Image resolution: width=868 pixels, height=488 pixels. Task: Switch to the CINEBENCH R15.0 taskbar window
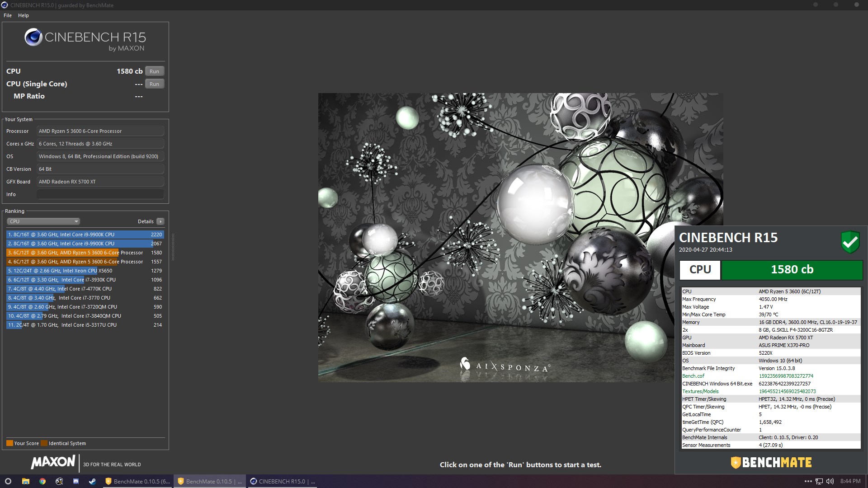click(x=283, y=481)
